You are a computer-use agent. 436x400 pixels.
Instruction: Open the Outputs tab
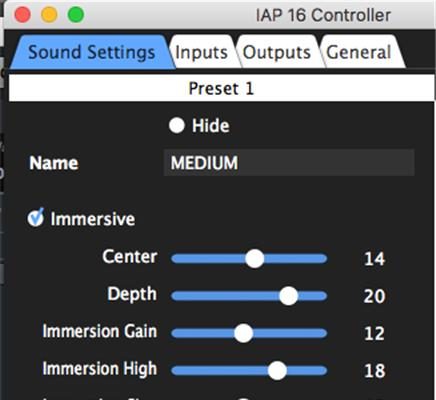tap(277, 52)
